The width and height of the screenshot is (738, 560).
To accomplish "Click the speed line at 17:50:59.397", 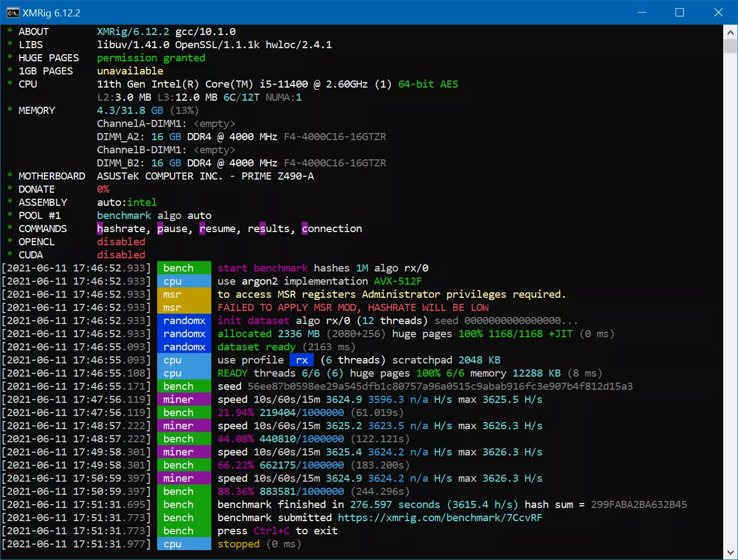I will pyautogui.click(x=380, y=478).
